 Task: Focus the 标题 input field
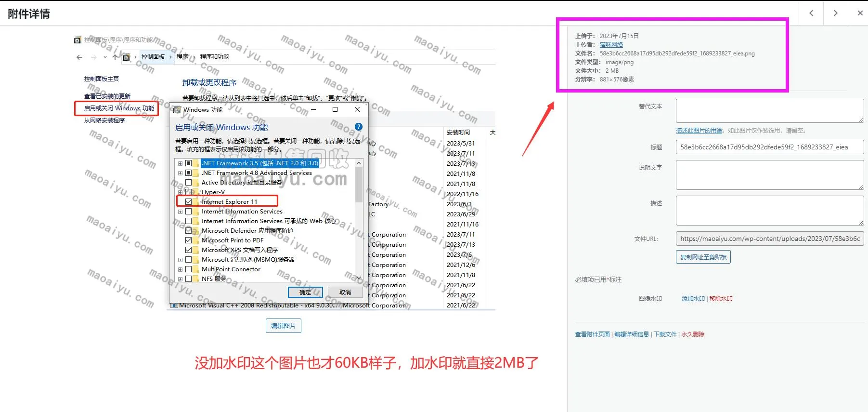pyautogui.click(x=770, y=147)
